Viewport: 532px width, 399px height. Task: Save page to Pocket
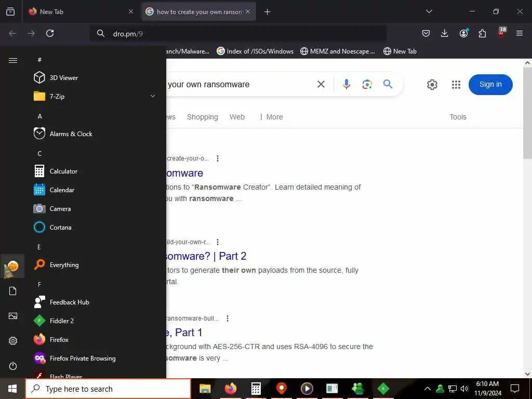click(426, 33)
